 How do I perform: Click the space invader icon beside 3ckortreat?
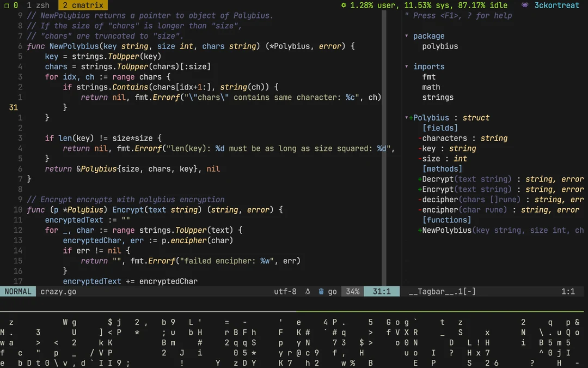click(x=524, y=5)
